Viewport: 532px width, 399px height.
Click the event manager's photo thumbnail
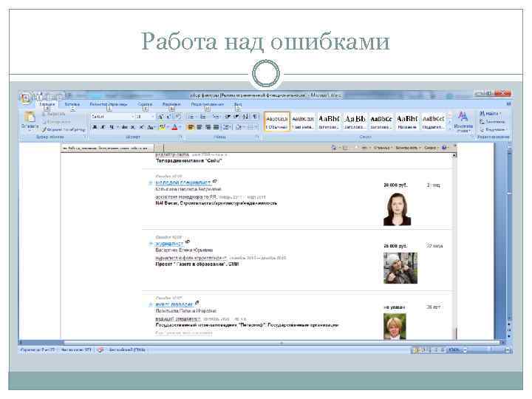[x=395, y=326]
